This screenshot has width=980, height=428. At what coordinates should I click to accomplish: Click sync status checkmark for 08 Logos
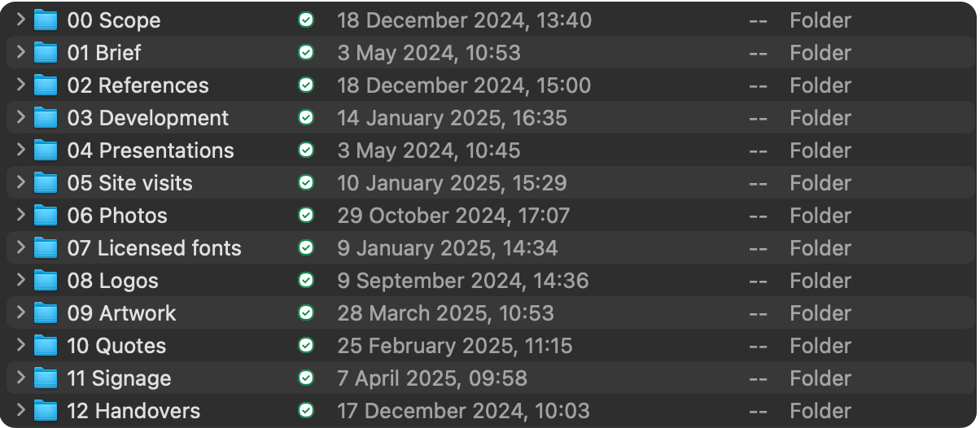coord(306,281)
